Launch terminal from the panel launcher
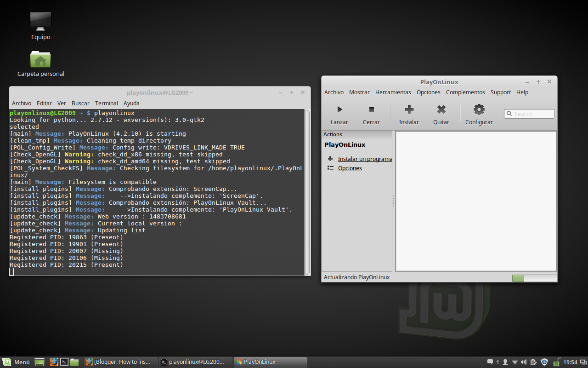Image resolution: width=588 pixels, height=368 pixels. (64, 362)
